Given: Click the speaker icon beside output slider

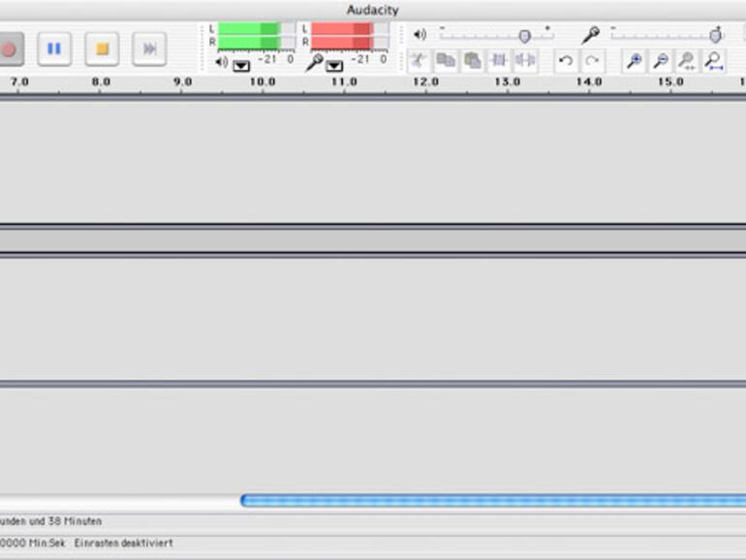Looking at the screenshot, I should click(x=420, y=34).
